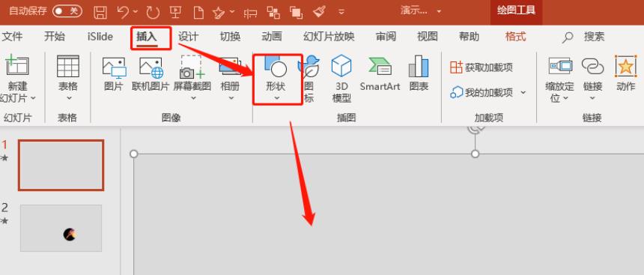The width and height of the screenshot is (644, 275).
Task: Expand the Screenshot (屏幕截图) dropdown arrow
Action: pyautogui.click(x=193, y=98)
